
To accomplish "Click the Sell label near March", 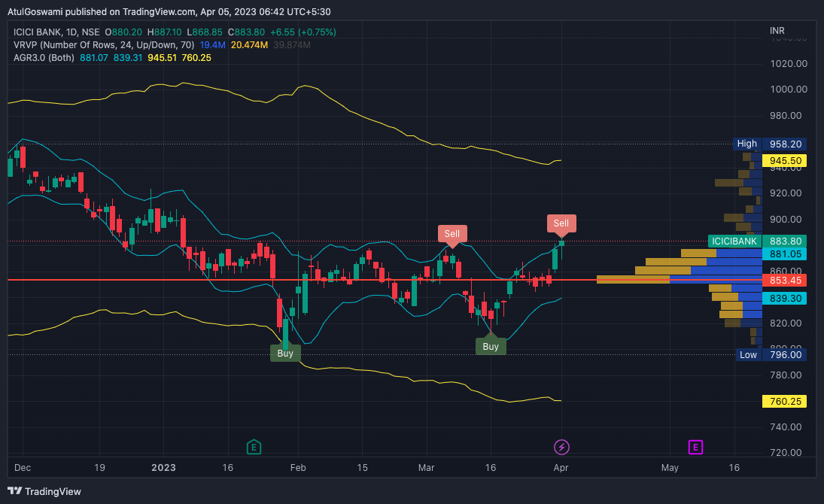I will (452, 234).
